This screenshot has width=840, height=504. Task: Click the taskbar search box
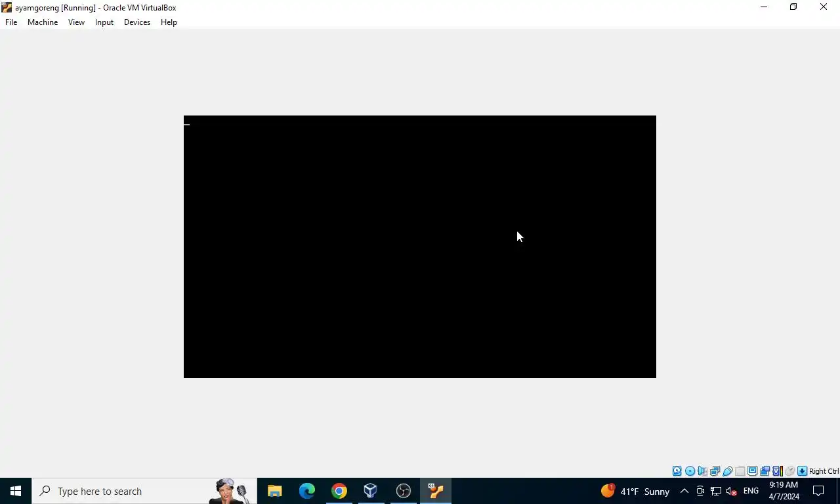click(144, 491)
